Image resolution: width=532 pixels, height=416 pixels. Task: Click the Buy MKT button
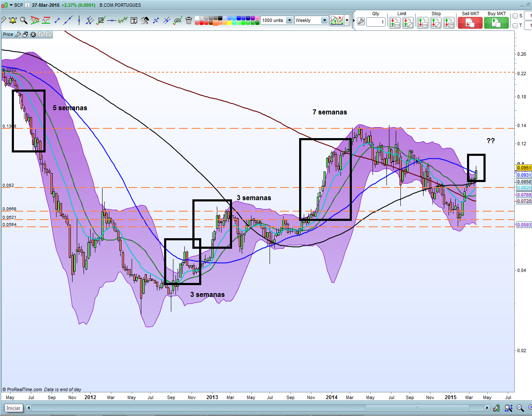click(496, 23)
